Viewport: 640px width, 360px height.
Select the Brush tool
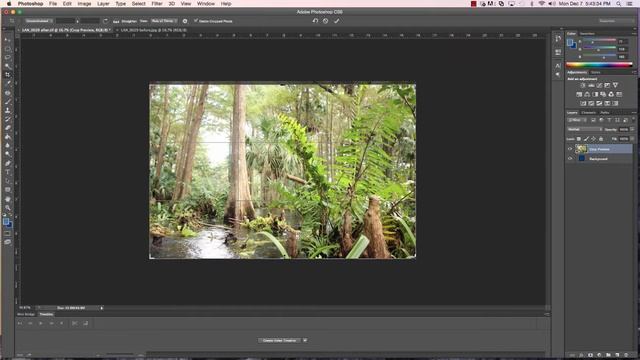(7, 101)
